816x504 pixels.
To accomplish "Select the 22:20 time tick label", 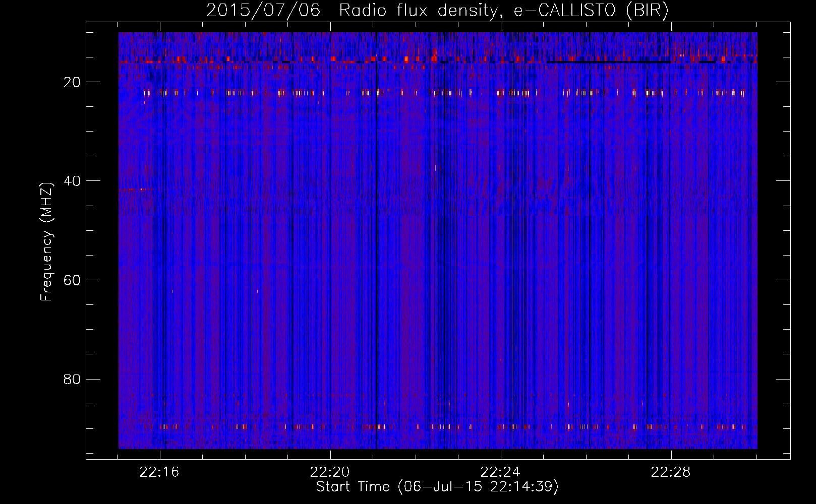I will 330,472.
